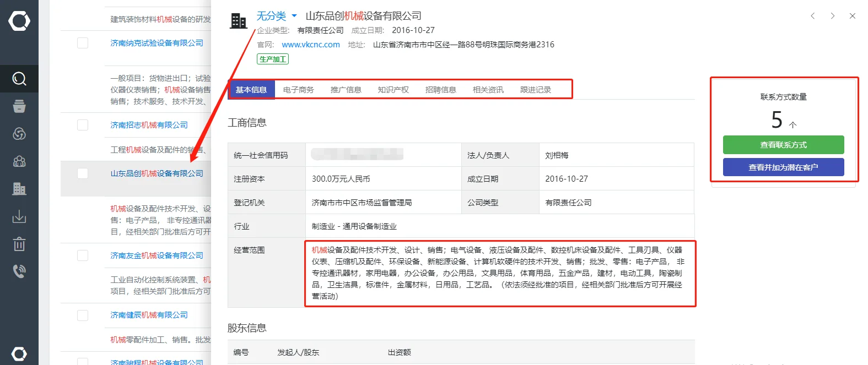Viewport: 868px width, 365px height.
Task: Close the company detail panel
Action: [852, 16]
